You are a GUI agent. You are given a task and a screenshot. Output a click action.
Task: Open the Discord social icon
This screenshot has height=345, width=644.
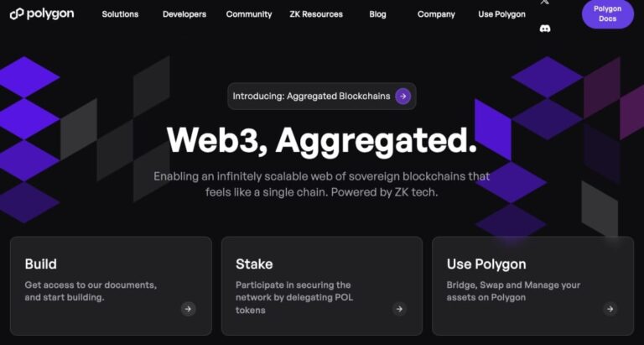[545, 28]
